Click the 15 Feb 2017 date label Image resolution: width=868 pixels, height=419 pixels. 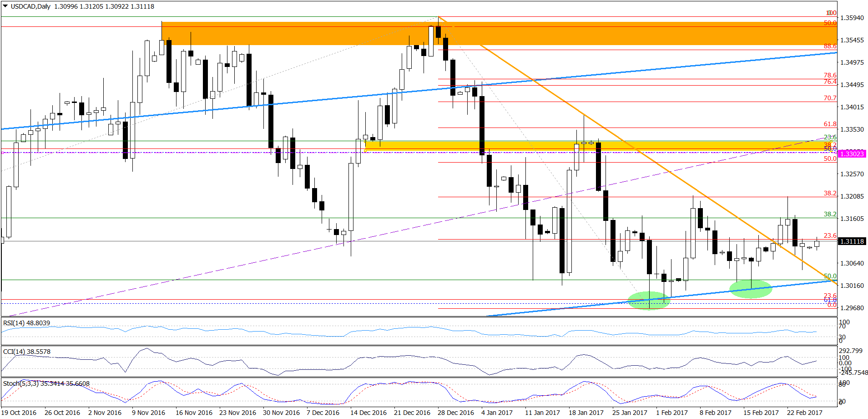click(761, 413)
